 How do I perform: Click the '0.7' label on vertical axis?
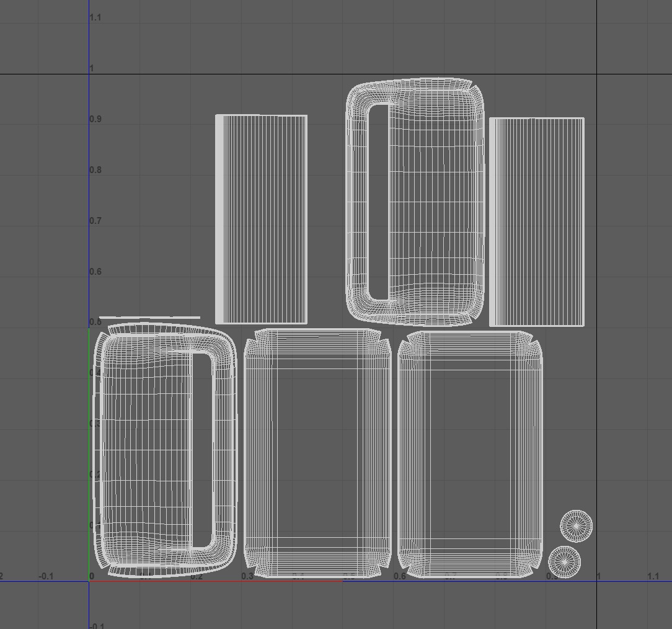tap(95, 220)
